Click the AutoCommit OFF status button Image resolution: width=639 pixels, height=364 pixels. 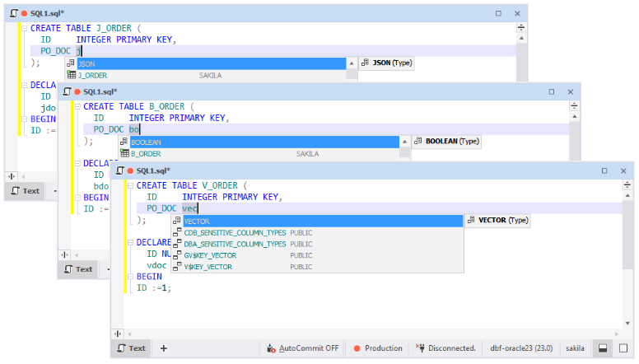[x=302, y=348]
